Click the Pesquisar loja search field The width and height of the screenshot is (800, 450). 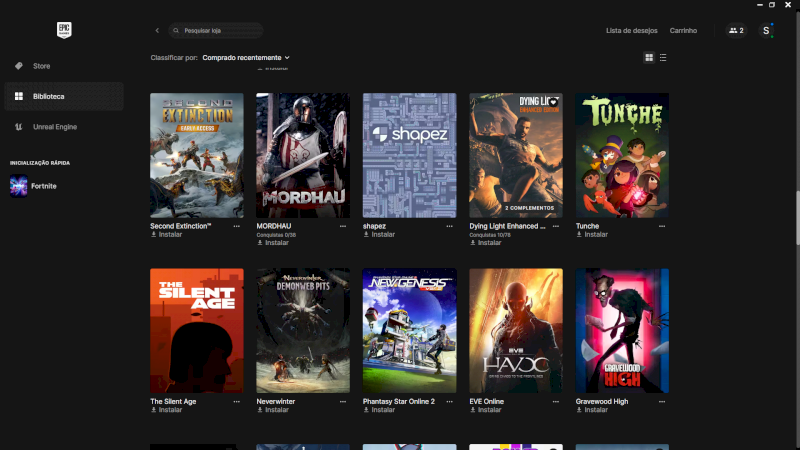tap(216, 31)
